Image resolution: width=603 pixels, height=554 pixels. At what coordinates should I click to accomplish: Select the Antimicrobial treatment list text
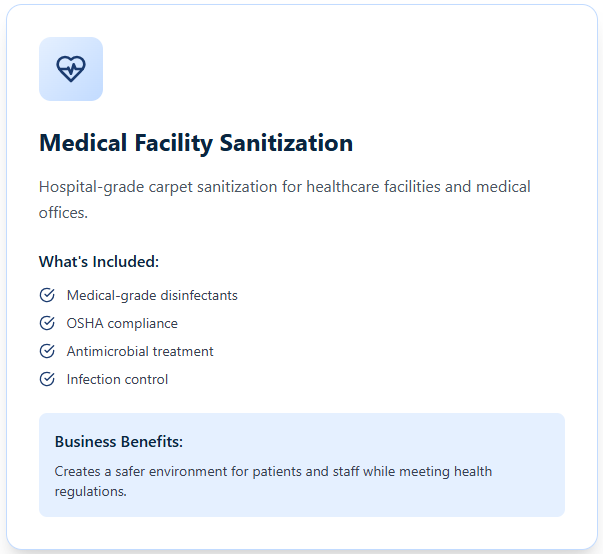pyautogui.click(x=140, y=351)
